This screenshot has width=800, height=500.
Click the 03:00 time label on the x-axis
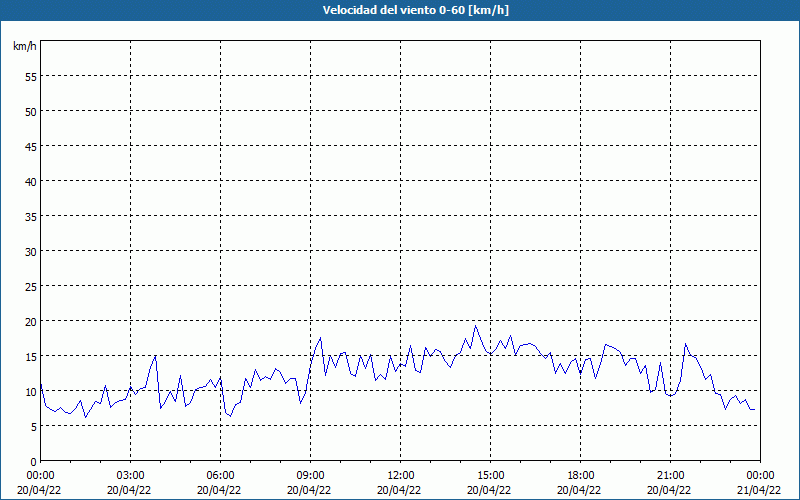130,476
